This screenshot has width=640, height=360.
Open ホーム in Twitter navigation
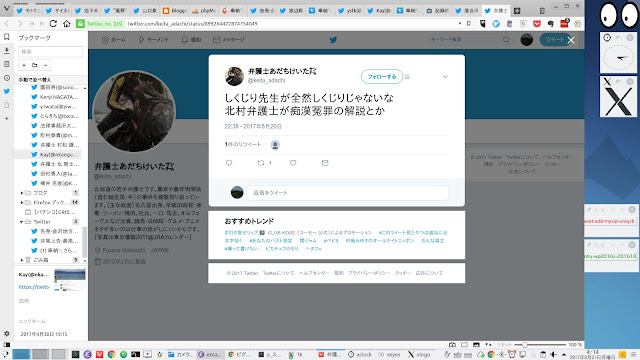[113, 40]
